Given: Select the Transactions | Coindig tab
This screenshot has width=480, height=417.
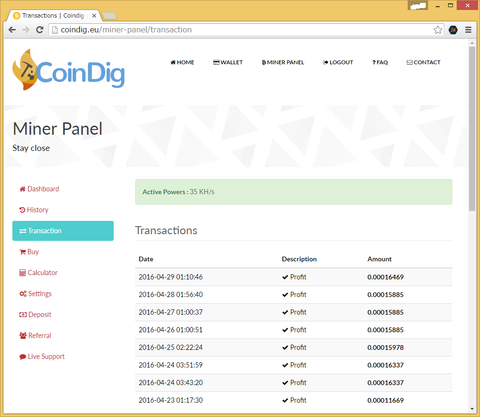Looking at the screenshot, I should point(53,16).
